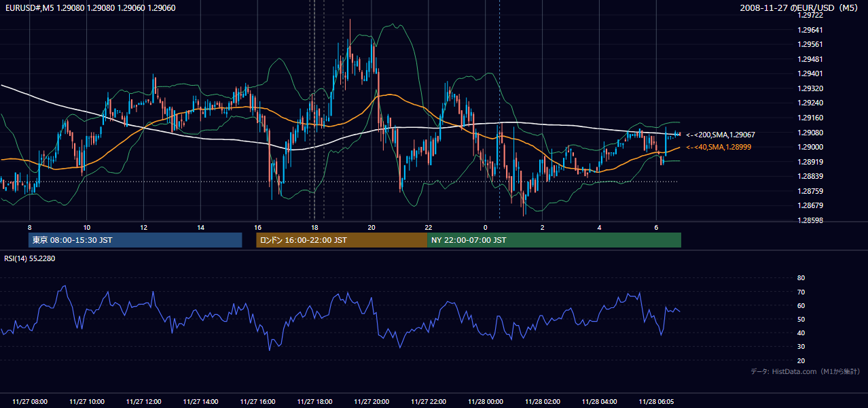Click hour tick 12 under price chart
Image resolution: width=868 pixels, height=408 pixels.
point(144,226)
